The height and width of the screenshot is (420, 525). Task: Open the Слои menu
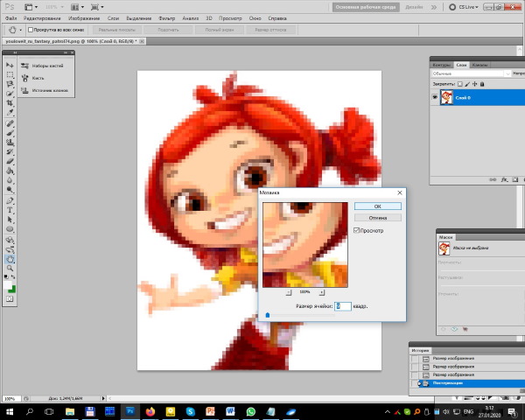click(113, 18)
